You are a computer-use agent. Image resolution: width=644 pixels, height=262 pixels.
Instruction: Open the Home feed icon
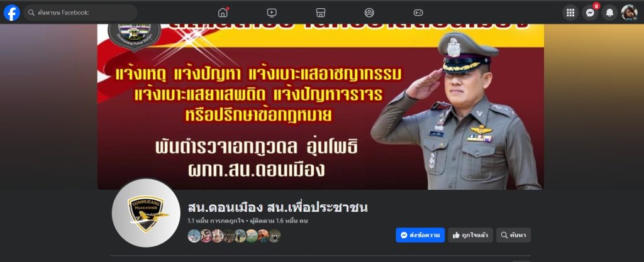[223, 13]
